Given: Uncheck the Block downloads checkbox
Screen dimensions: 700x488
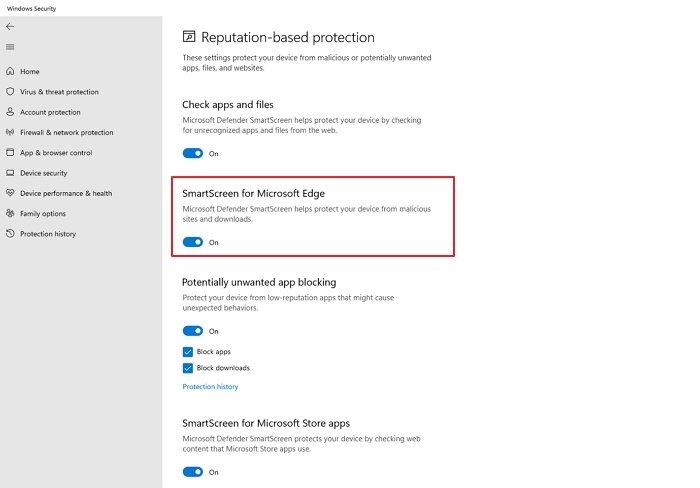Looking at the screenshot, I should (x=188, y=368).
